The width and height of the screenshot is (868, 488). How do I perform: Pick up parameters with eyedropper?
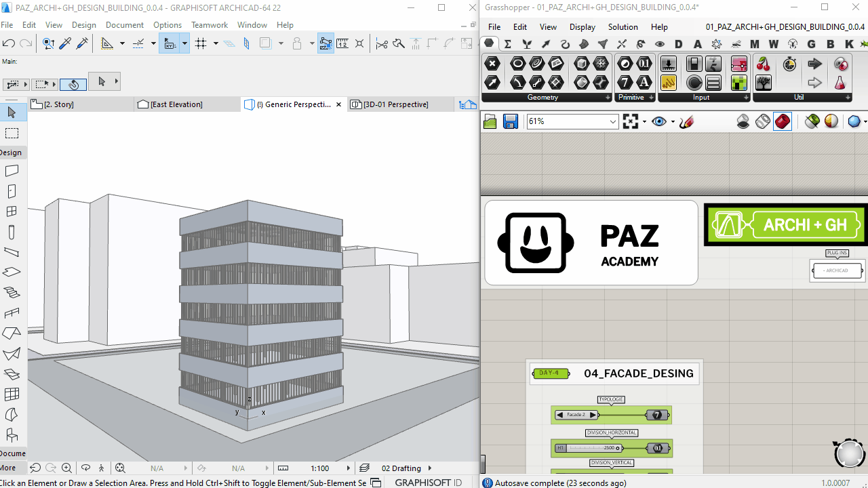click(x=66, y=43)
